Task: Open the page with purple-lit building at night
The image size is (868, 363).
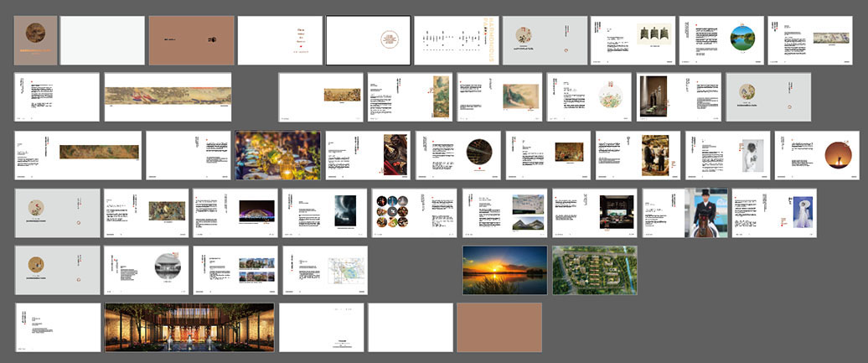Action: click(x=235, y=212)
